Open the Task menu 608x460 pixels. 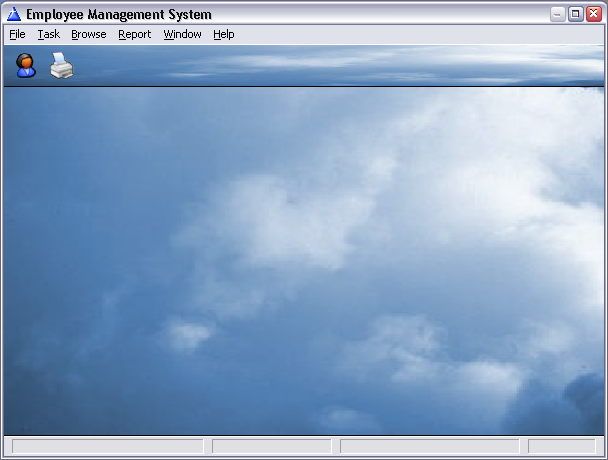[x=49, y=34]
